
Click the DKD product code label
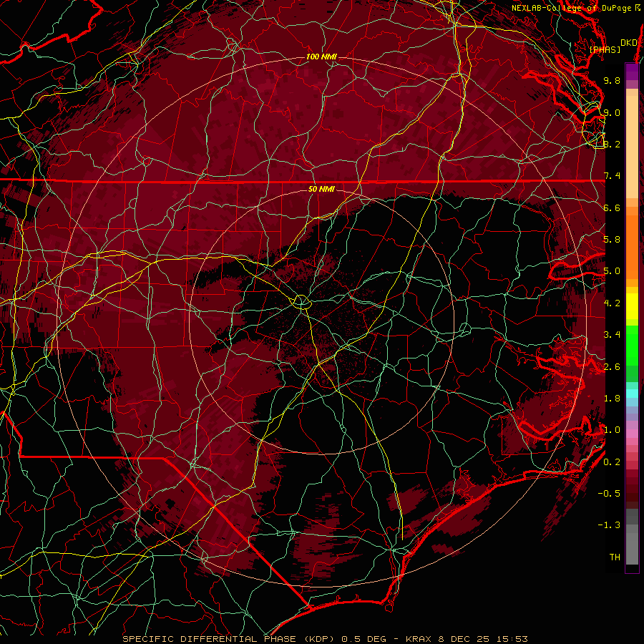(x=628, y=42)
